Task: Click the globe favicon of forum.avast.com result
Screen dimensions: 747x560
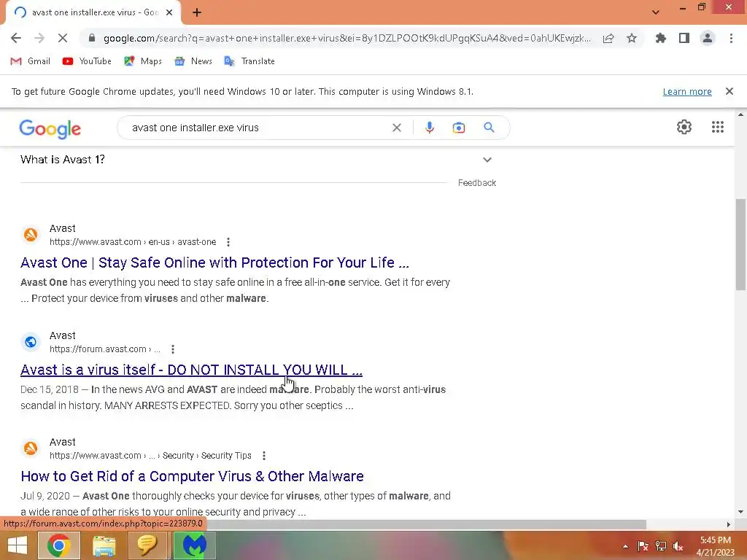Action: click(x=31, y=342)
